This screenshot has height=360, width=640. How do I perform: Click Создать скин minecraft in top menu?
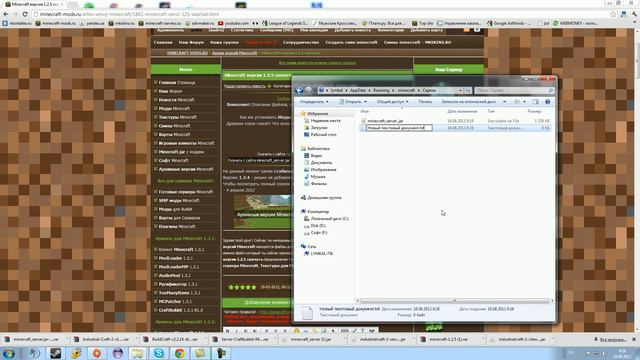[x=351, y=42]
